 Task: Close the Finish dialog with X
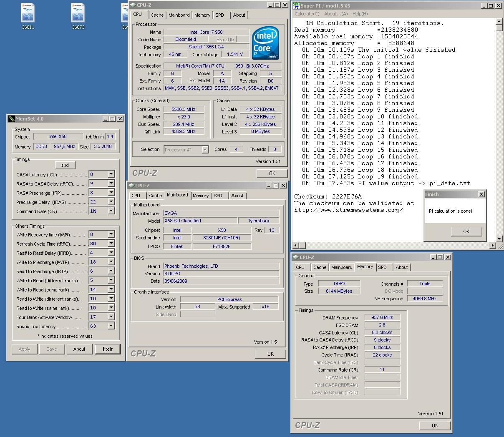481,194
